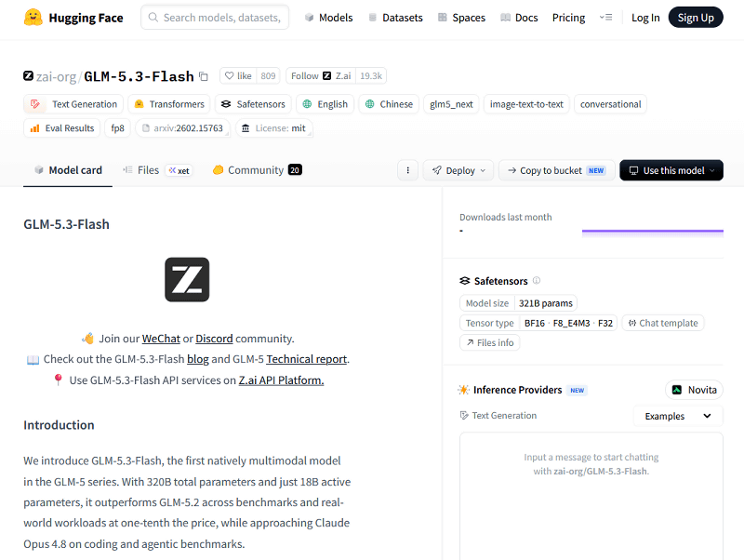Expand the Deploy dropdown

(x=458, y=170)
